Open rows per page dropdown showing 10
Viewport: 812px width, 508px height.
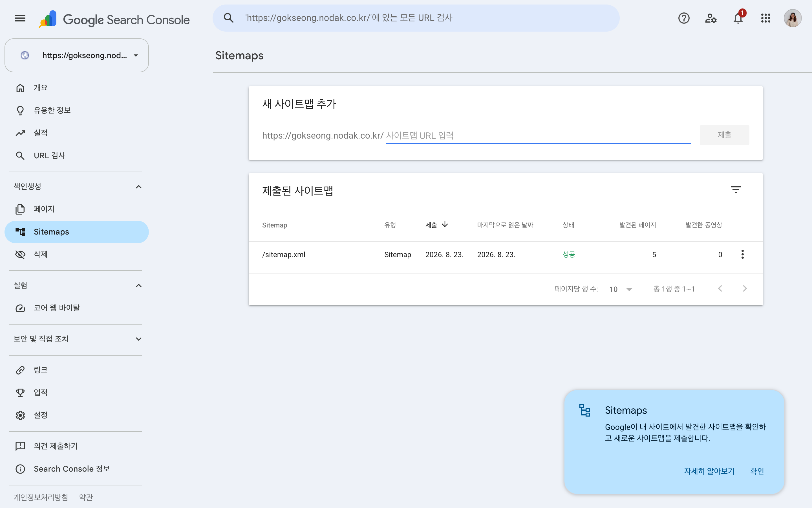tap(621, 289)
